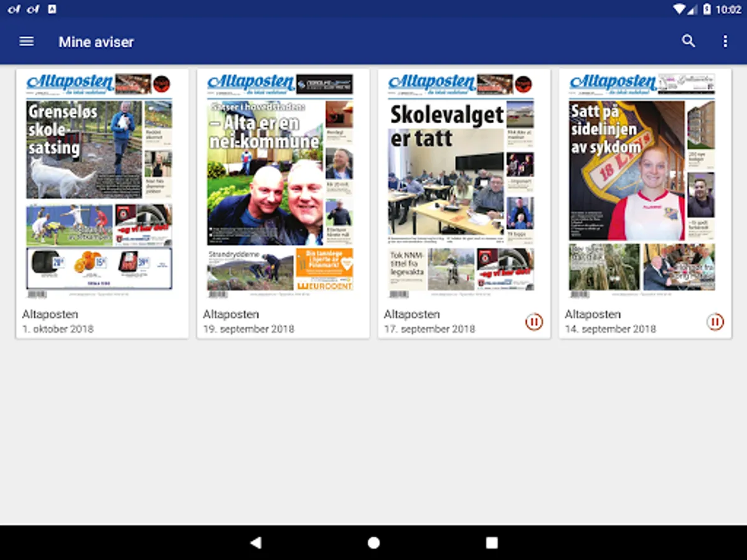The image size is (747, 560).
Task: Tap the search magnifier icon
Action: click(688, 41)
